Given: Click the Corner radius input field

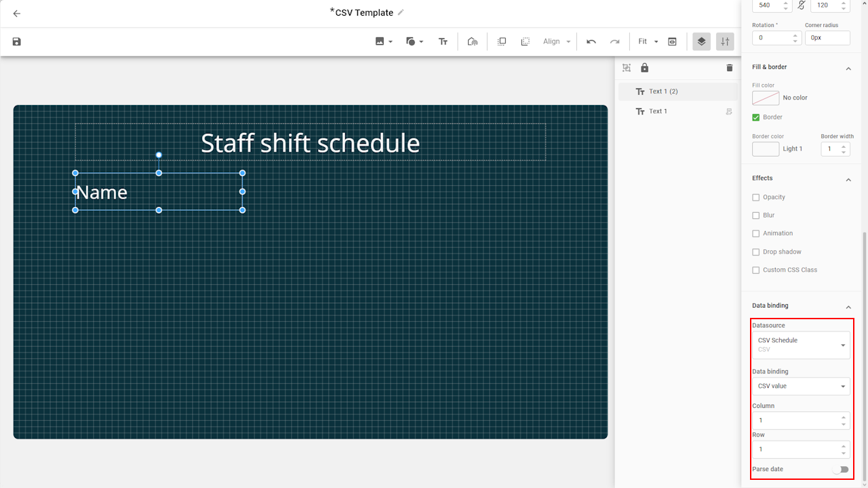Looking at the screenshot, I should tap(827, 38).
